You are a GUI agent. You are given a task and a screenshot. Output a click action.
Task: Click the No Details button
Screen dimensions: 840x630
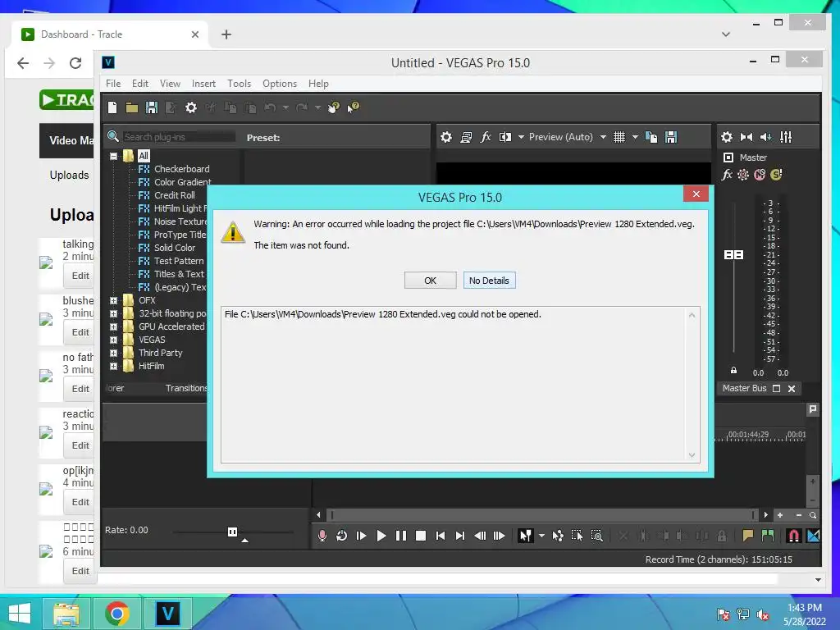pos(489,281)
